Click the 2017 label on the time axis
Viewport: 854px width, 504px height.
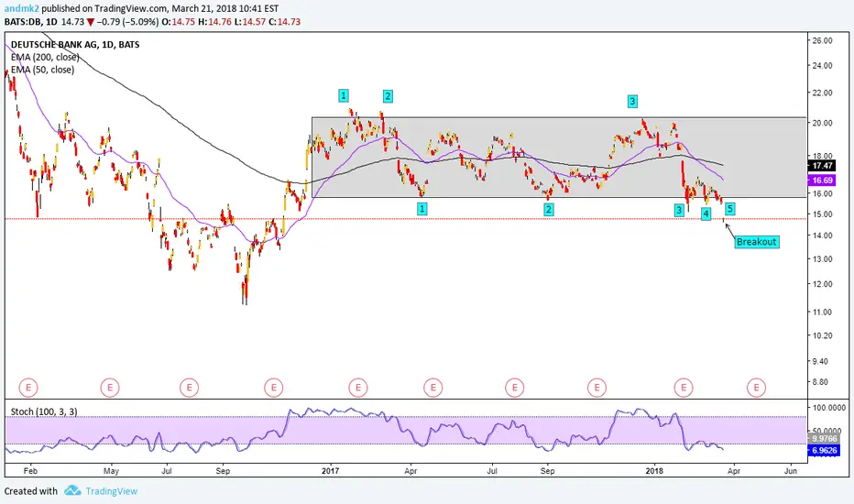[x=330, y=471]
